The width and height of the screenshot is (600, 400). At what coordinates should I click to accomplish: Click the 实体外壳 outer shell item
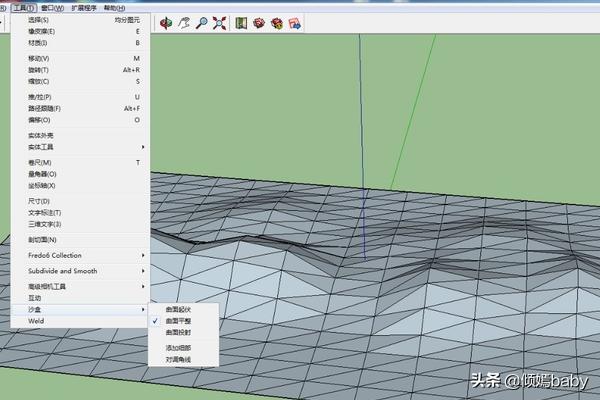coord(80,136)
